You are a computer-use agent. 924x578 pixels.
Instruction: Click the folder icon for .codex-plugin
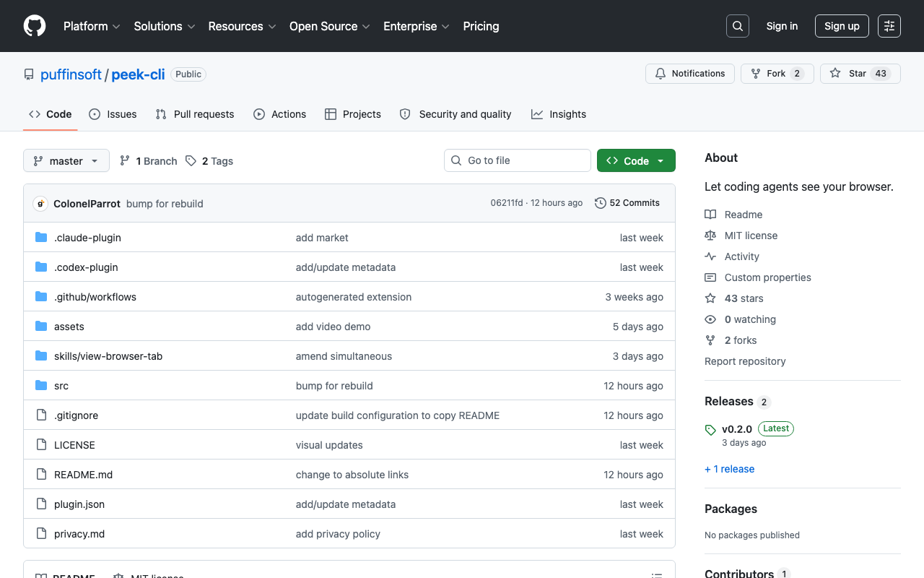[41, 267]
